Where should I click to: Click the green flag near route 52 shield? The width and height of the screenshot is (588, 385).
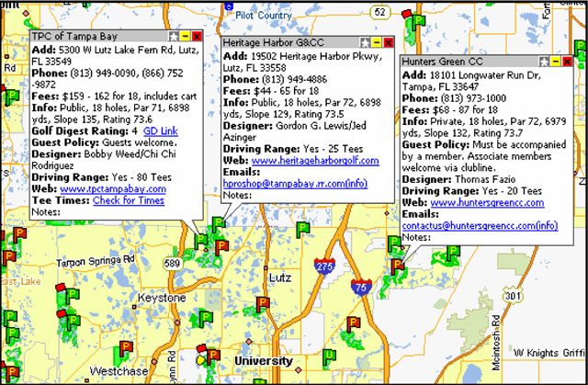(418, 22)
